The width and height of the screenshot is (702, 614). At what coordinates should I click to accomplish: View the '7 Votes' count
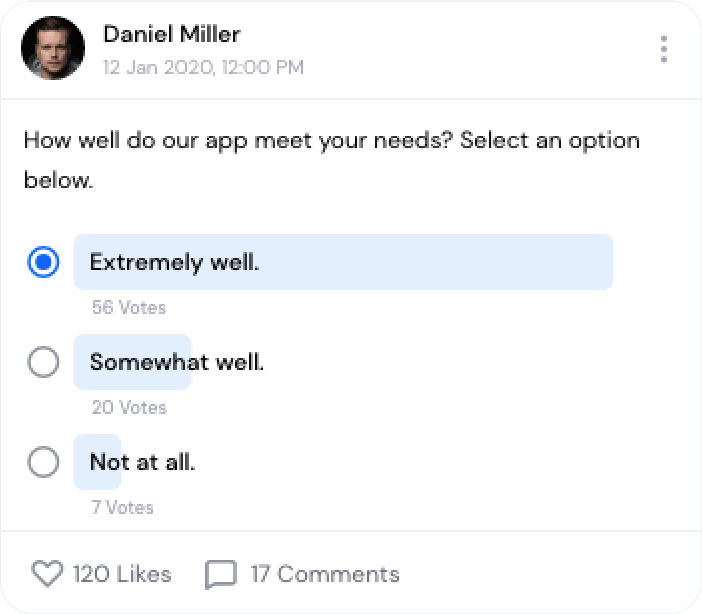[x=125, y=507]
